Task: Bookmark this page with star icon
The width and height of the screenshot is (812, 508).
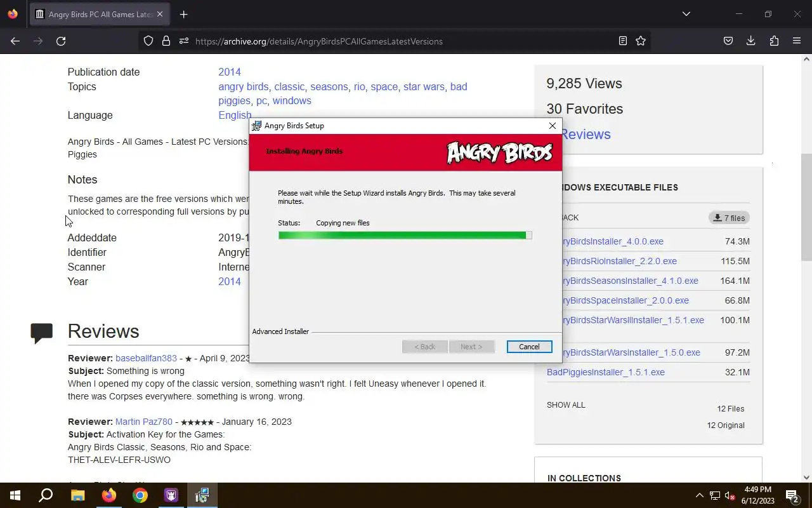Action: pos(641,41)
